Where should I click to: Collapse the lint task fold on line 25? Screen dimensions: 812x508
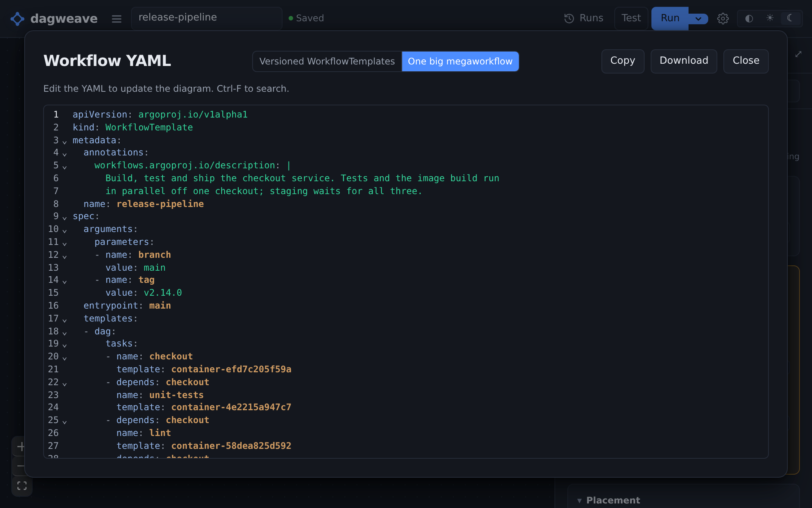pos(64,422)
